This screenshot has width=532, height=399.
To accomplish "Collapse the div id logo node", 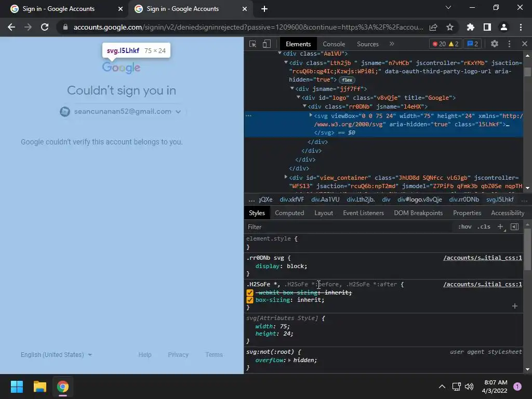I will click(299, 97).
